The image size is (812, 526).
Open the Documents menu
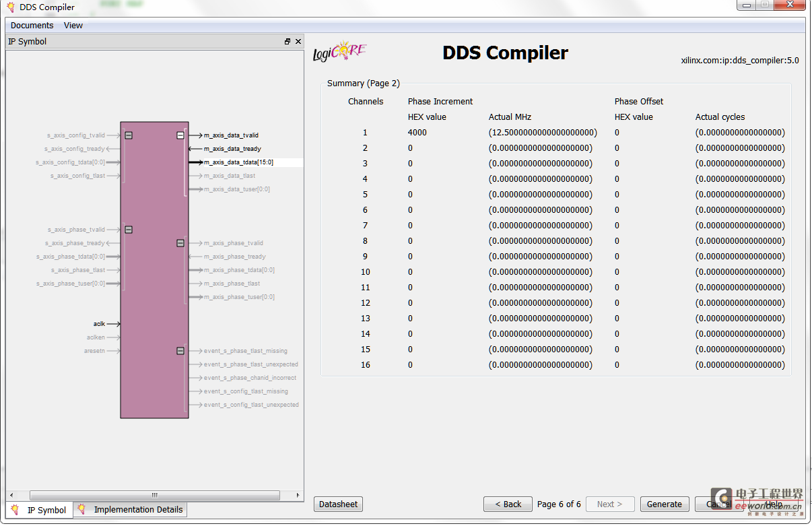coord(32,26)
